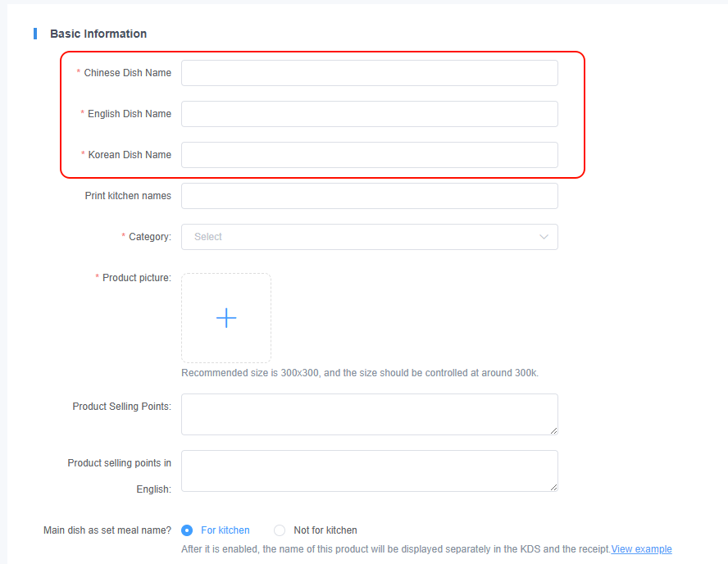This screenshot has width=728, height=564.
Task: Choose the 'Not for kitchen' radio option
Action: (280, 530)
